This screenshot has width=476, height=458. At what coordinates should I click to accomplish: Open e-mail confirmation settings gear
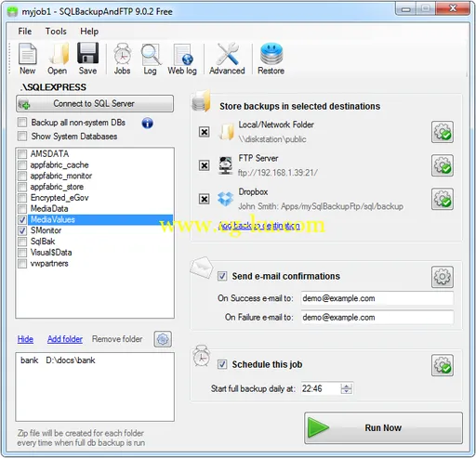443,277
